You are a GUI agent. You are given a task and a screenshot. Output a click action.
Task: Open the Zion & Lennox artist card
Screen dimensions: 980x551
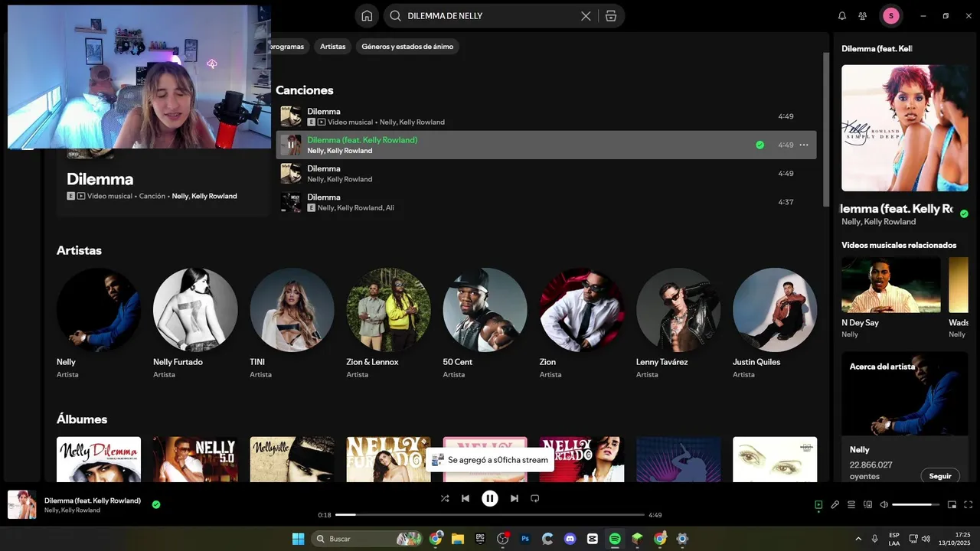pyautogui.click(x=388, y=324)
